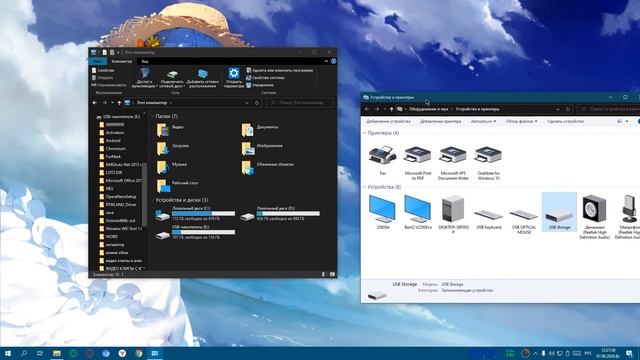Switch to large icons view in status bar

[x=332, y=274]
